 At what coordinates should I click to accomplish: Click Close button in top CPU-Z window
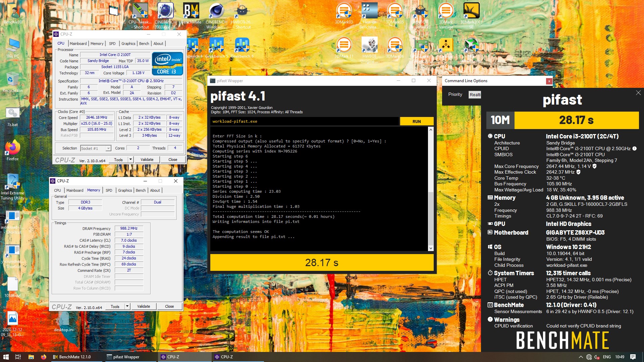(x=173, y=160)
